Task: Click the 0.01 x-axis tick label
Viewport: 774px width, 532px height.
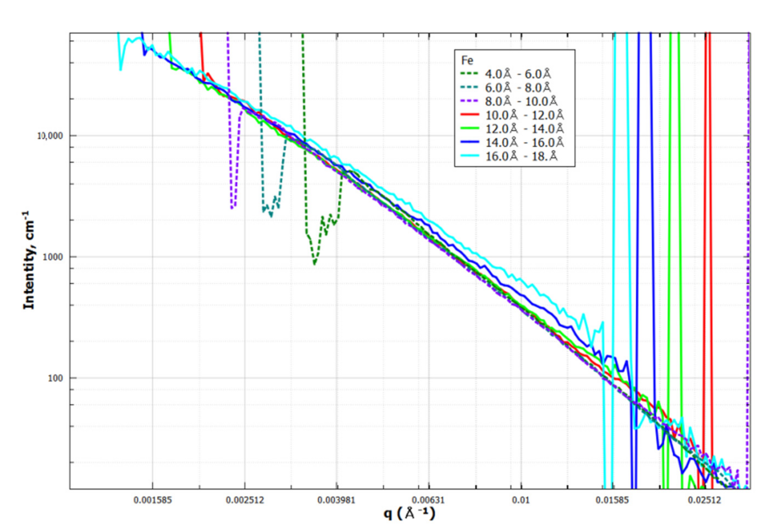Action: point(521,500)
